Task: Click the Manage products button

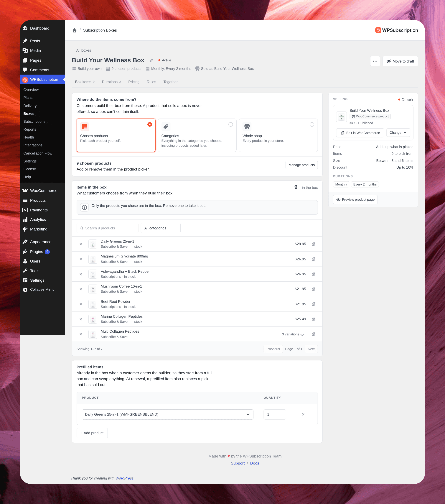Action: point(301,165)
